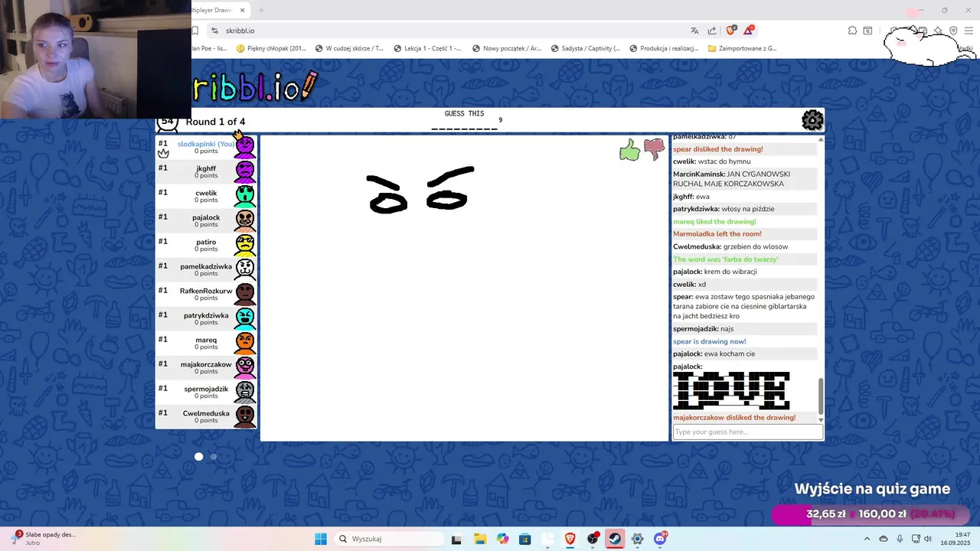Click the round timer showing 54
Viewport: 980px width, 551px height.
tap(168, 122)
